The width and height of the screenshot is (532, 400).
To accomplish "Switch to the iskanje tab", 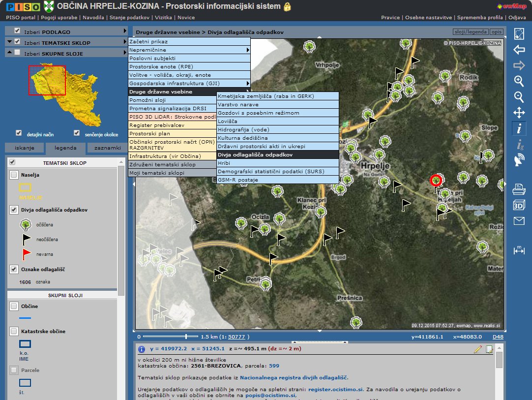I will pos(25,148).
